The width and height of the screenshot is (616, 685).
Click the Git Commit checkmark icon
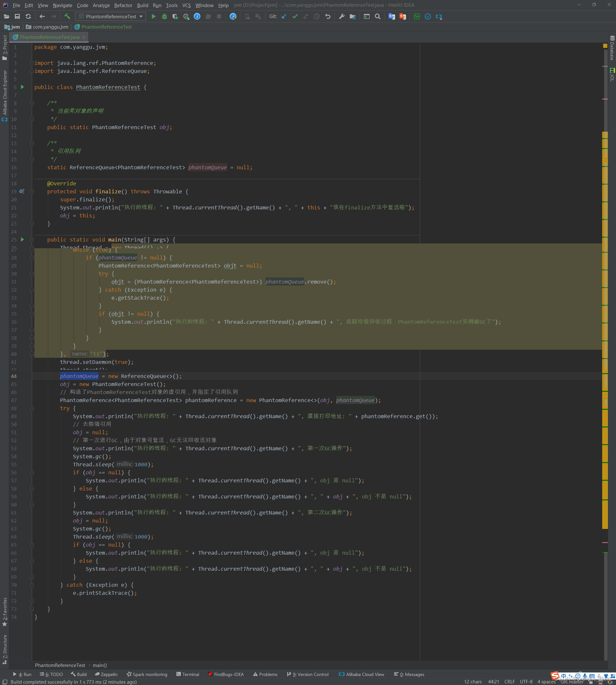pyautogui.click(x=295, y=16)
